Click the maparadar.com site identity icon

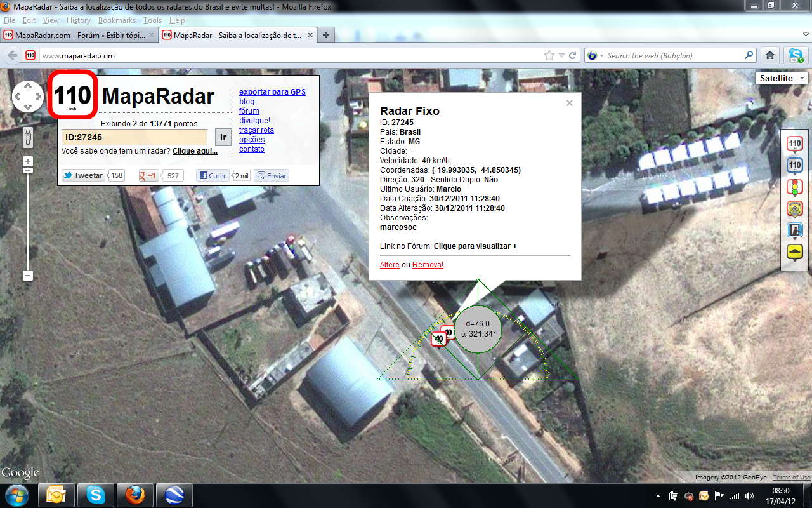(x=30, y=55)
